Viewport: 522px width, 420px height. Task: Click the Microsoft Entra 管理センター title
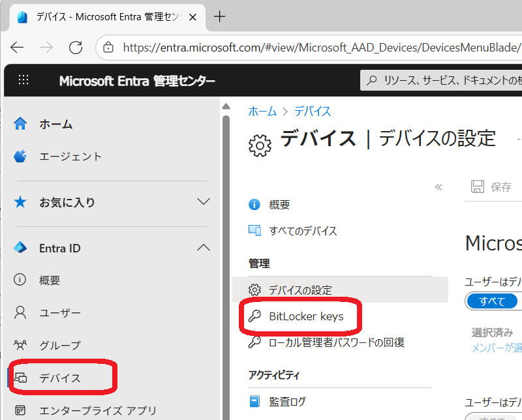pos(137,81)
